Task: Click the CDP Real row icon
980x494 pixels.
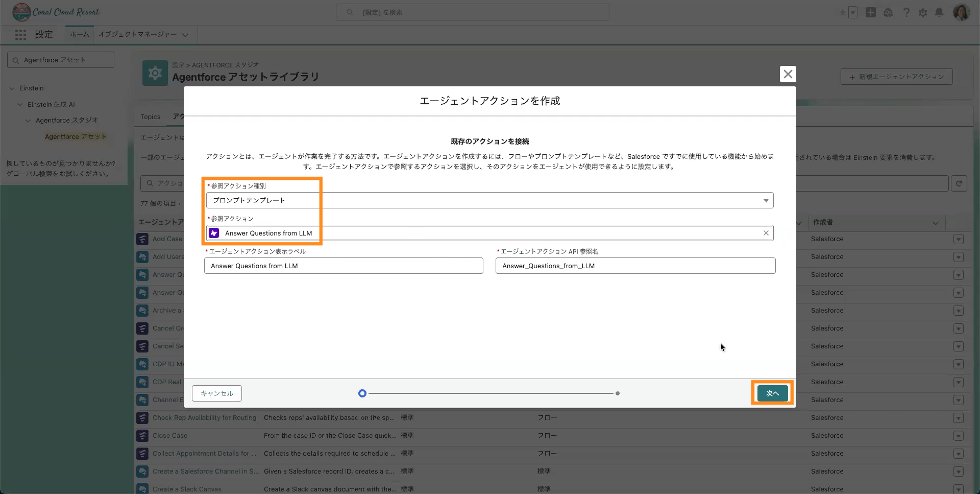Action: 142,382
